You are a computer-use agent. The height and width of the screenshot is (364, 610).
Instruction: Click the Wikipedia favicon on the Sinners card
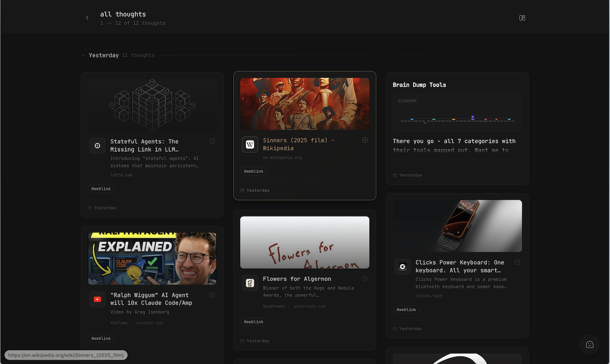(x=250, y=144)
